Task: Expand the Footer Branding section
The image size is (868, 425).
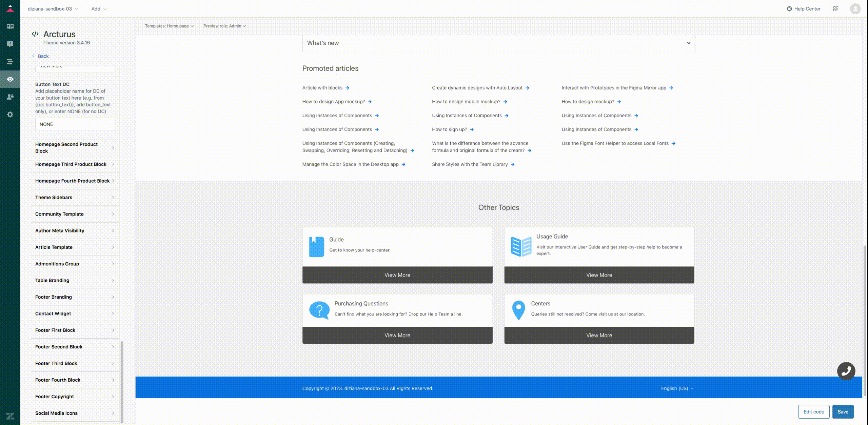Action: (x=75, y=297)
